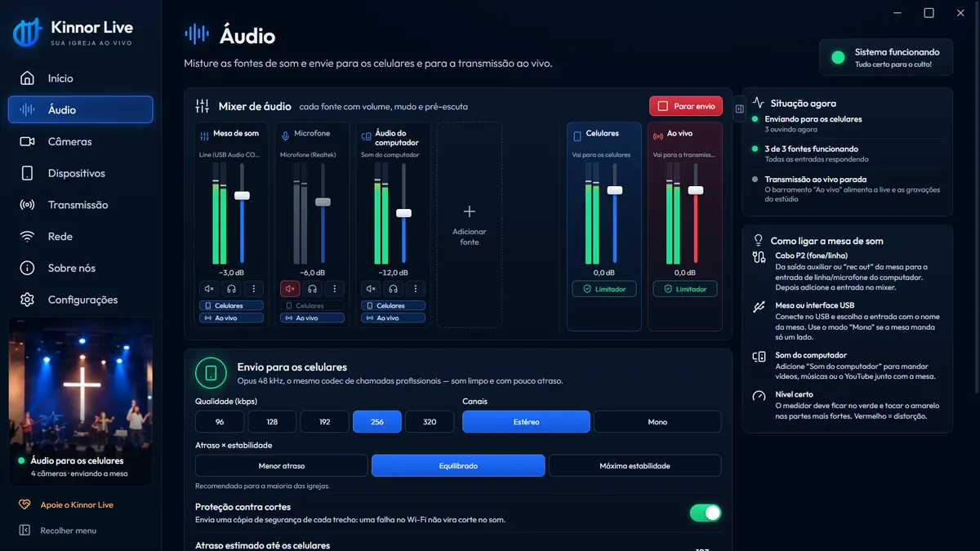The width and height of the screenshot is (980, 551).
Task: Toggle Celulares routing for Áudio do computador
Action: [x=393, y=305]
